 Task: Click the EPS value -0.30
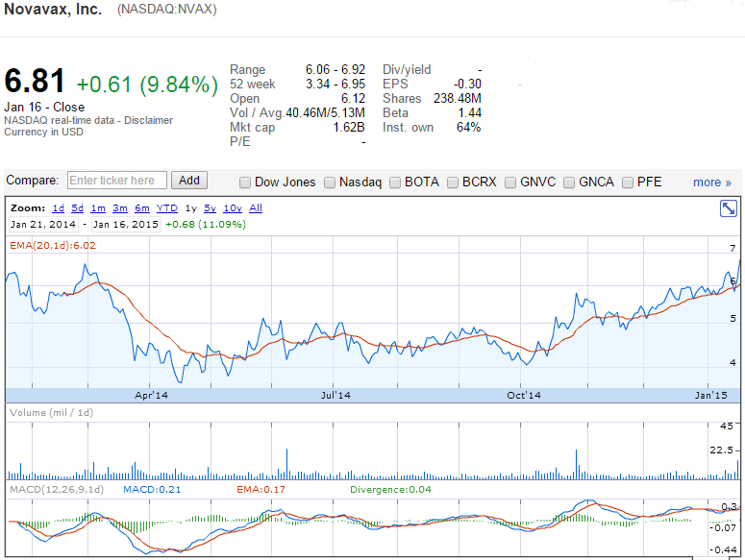point(467,84)
